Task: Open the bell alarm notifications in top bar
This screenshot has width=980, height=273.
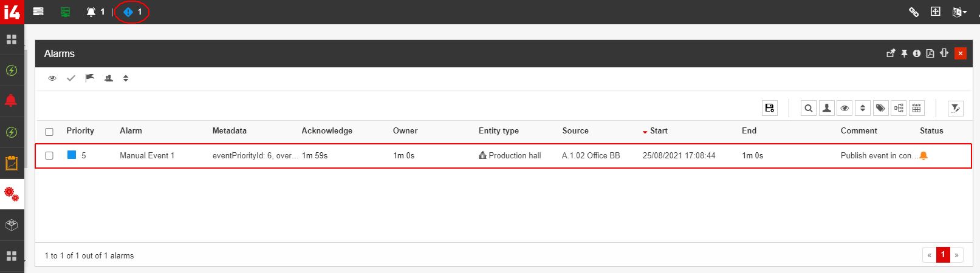Action: click(95, 12)
